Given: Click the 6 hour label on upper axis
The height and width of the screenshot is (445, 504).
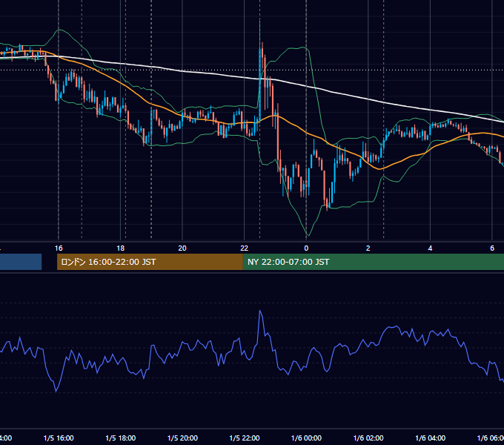Looking at the screenshot, I should [x=492, y=248].
